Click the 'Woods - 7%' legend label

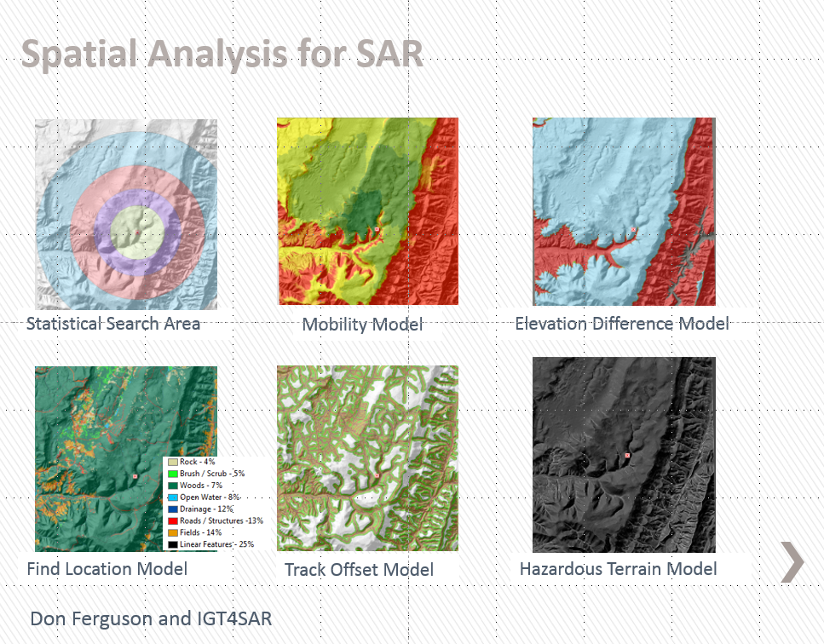[201, 486]
